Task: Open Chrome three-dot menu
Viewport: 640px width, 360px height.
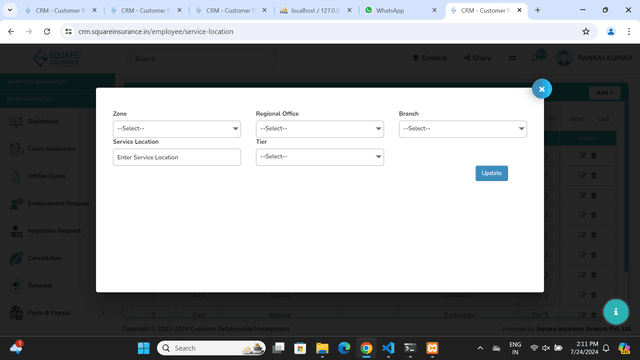Action: pyautogui.click(x=629, y=31)
